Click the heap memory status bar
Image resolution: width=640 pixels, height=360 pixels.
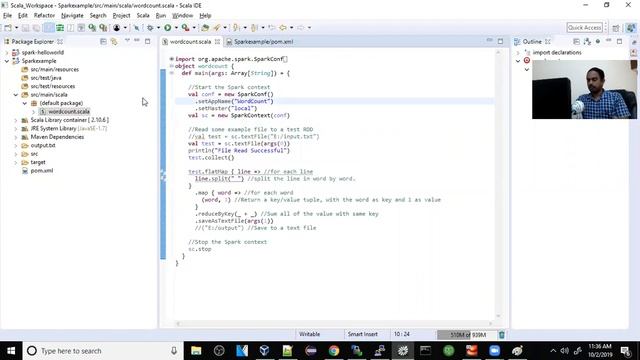click(467, 335)
